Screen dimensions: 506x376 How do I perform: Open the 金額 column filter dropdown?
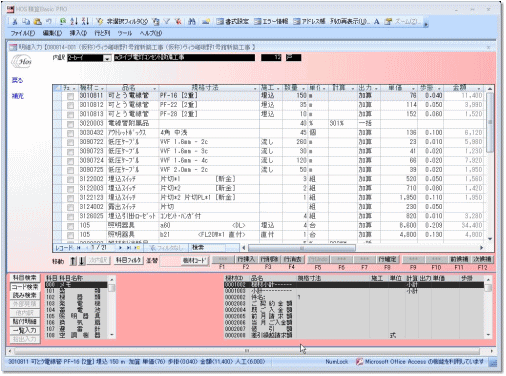click(479, 88)
